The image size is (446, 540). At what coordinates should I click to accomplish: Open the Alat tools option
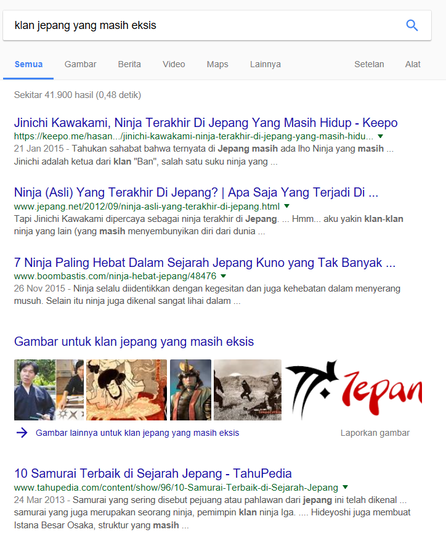click(413, 64)
